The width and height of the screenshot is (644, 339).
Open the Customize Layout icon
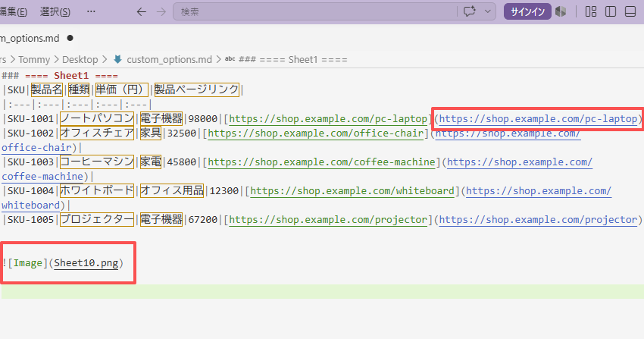591,11
